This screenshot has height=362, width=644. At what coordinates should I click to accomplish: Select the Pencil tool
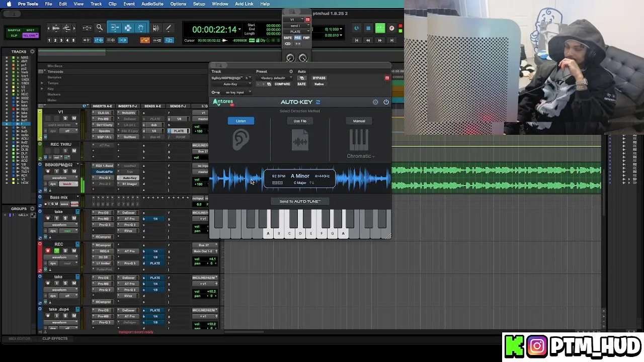tap(168, 28)
